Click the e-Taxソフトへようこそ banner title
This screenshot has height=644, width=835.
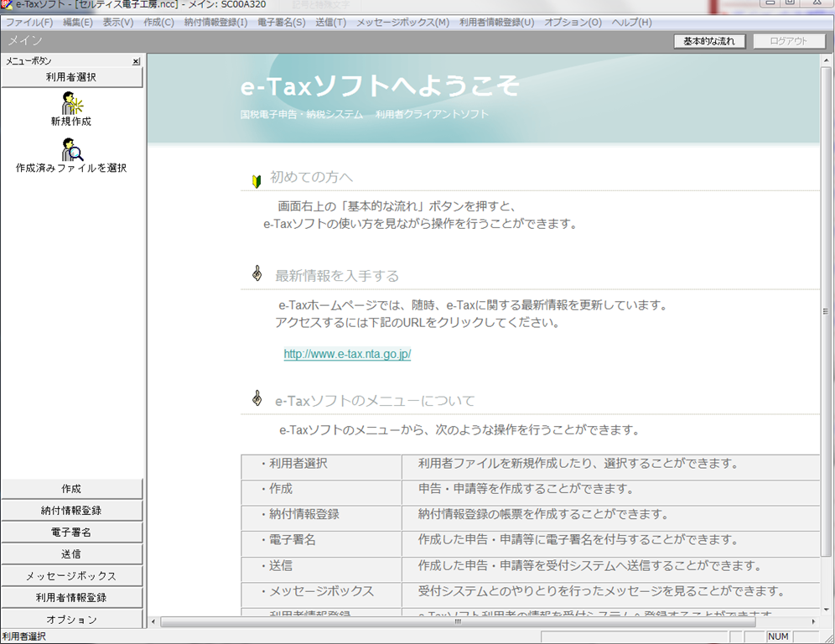[x=380, y=86]
